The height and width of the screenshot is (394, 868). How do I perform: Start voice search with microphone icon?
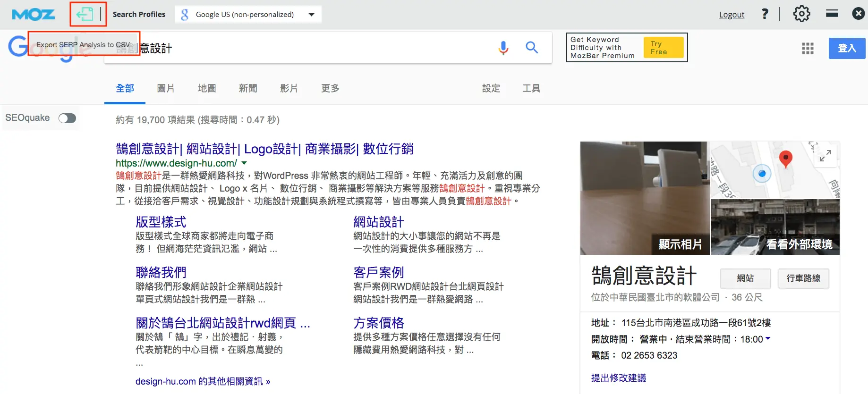coord(503,48)
